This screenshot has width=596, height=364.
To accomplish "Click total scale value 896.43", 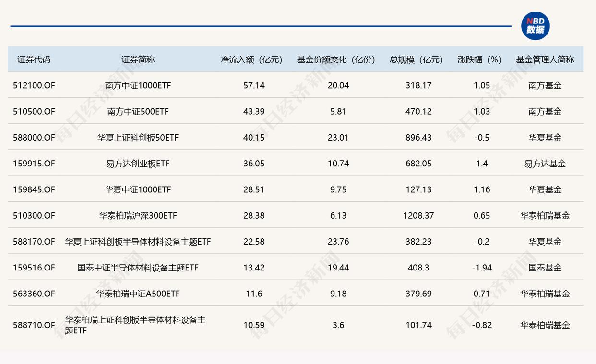I will click(x=418, y=137).
